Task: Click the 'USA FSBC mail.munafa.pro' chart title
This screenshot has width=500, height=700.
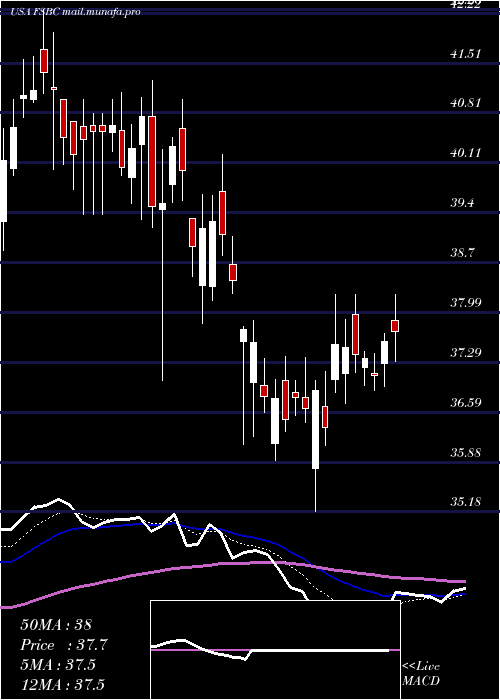Action: point(75,12)
